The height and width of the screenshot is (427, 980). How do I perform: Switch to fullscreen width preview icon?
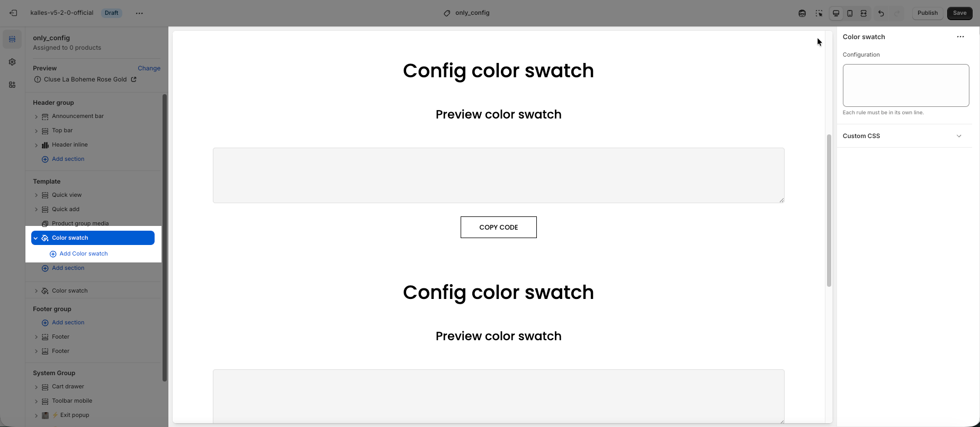864,13
